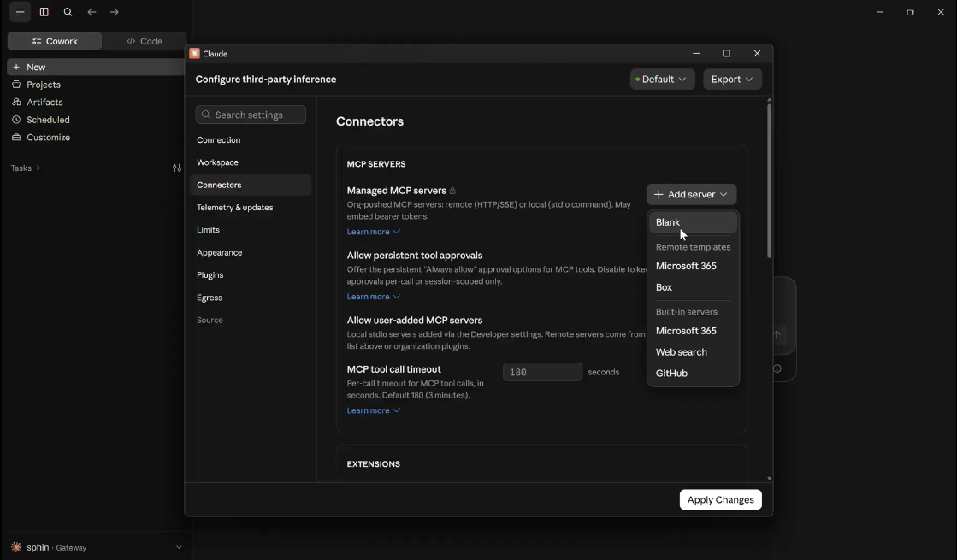Image resolution: width=957 pixels, height=560 pixels.
Task: Click the info circle icon behind dialog
Action: (x=777, y=368)
